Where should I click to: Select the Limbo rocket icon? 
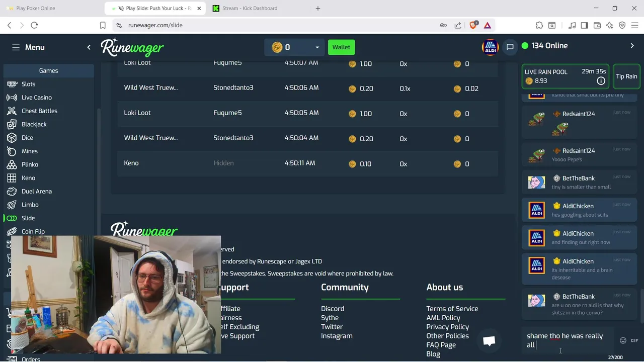12,205
